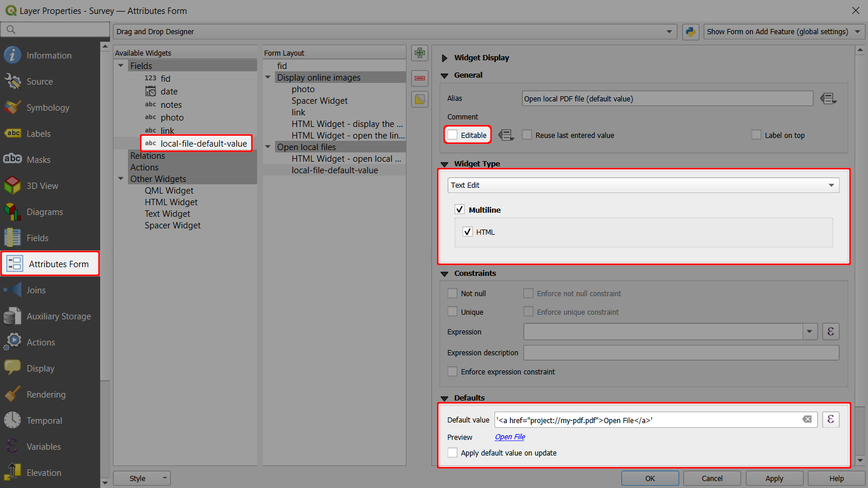Screen dimensions: 868x488
Task: Collapse the Constraints section
Action: click(x=445, y=273)
